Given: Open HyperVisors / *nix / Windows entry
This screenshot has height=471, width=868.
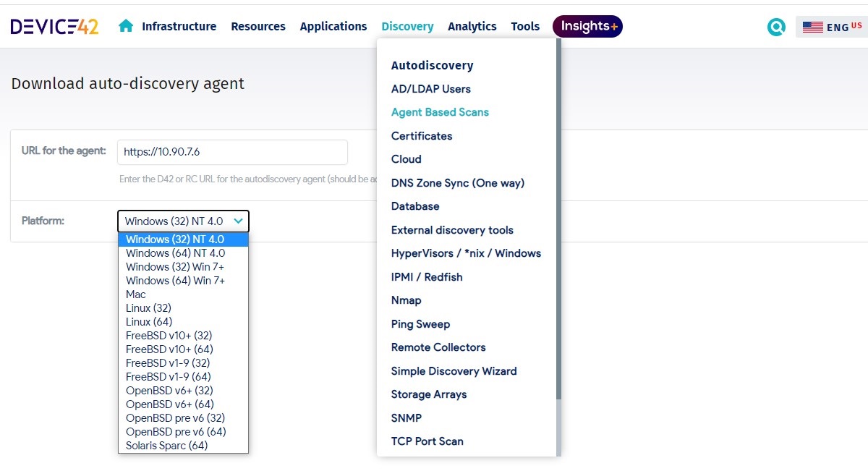Looking at the screenshot, I should [466, 253].
